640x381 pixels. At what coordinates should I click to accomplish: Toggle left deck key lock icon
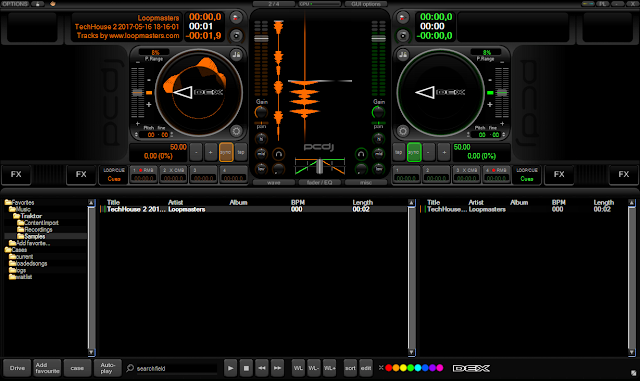[x=236, y=54]
